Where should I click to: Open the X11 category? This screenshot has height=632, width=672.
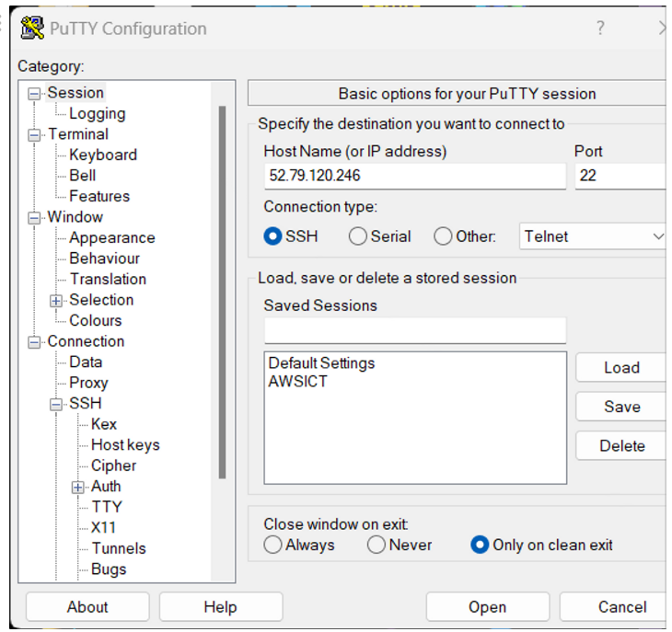(104, 527)
